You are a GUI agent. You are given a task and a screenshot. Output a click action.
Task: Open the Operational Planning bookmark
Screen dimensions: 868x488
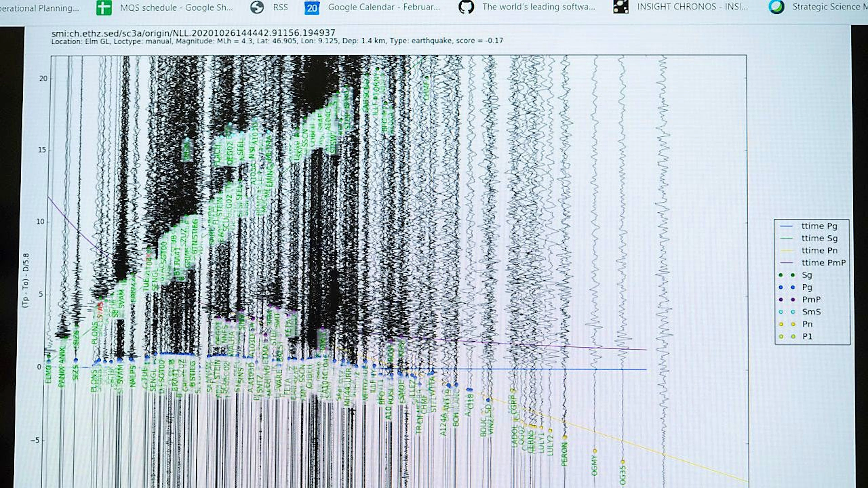(39, 8)
